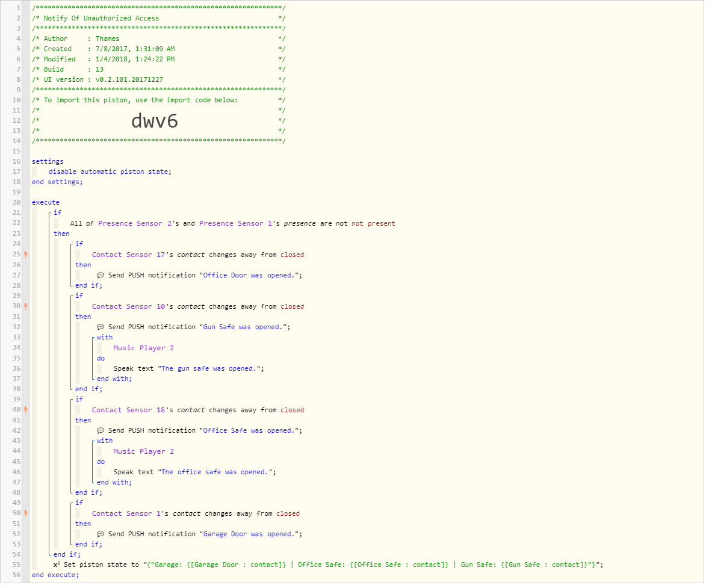Click the execute keyword on line 20
The height and width of the screenshot is (588, 709).
(46, 204)
